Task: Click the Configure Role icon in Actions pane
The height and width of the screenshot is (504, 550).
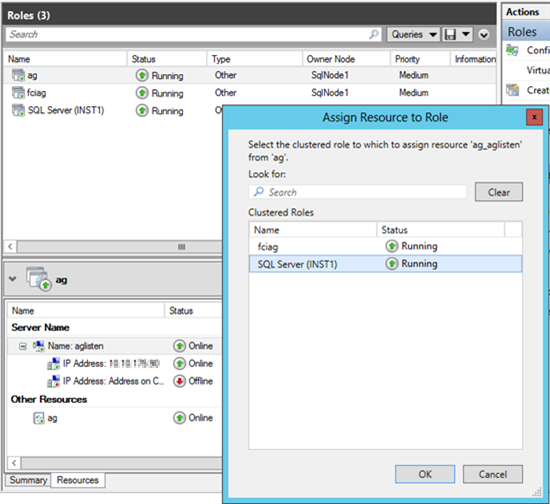Action: coord(512,50)
